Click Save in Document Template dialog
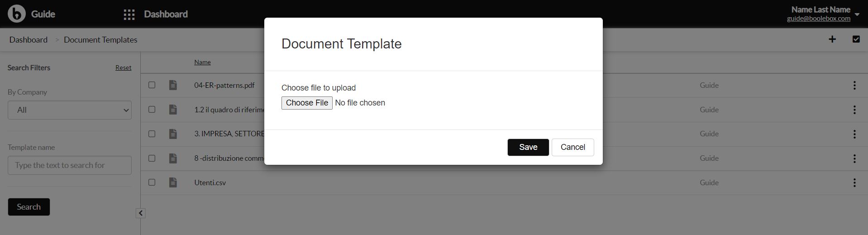 pos(528,147)
